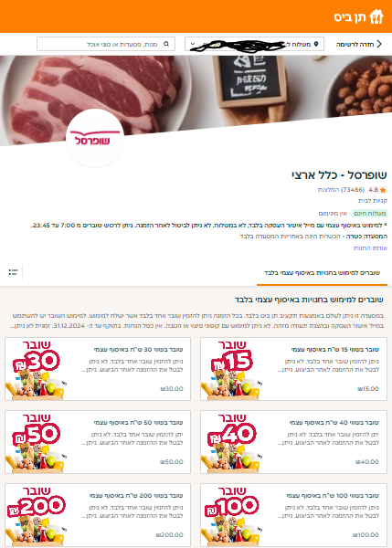Select the 15 shekel voucher card

(x=293, y=369)
